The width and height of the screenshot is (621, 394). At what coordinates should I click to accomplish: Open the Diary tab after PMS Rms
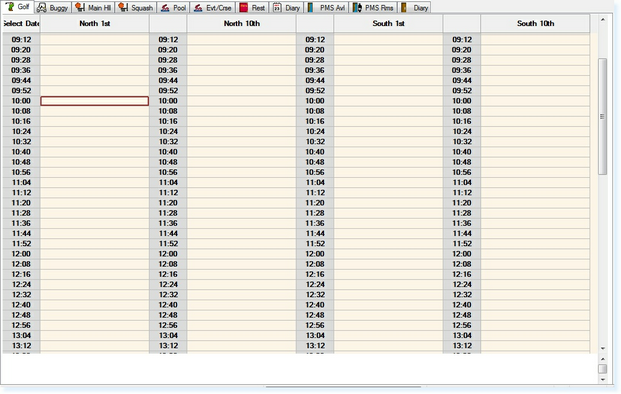(415, 8)
